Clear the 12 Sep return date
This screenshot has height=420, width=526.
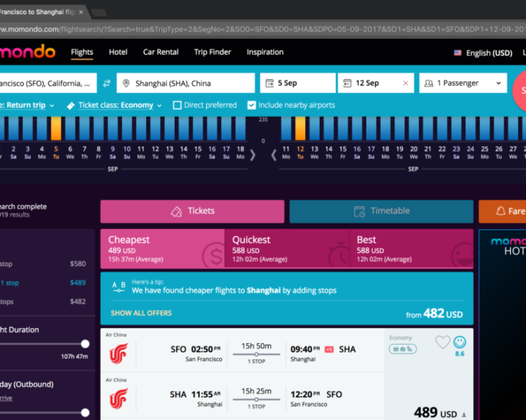pos(405,83)
